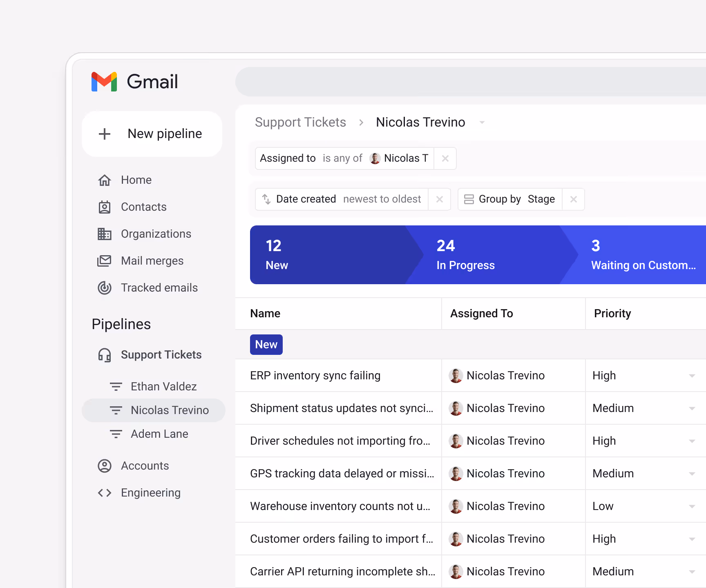Click 'newest to oldest' sort order text
Viewport: 706px width, 588px height.
(x=382, y=199)
